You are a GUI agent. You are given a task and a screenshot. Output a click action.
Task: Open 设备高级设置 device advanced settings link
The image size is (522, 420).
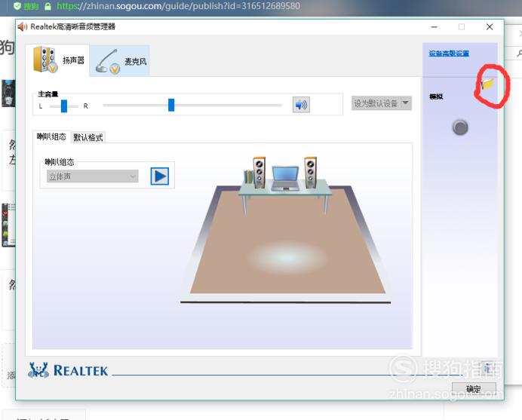[x=449, y=54]
